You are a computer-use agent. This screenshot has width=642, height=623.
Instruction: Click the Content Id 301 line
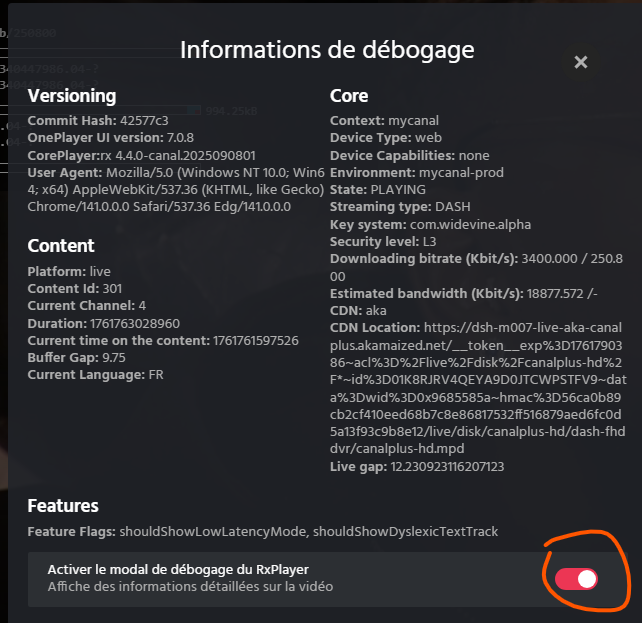tap(75, 289)
